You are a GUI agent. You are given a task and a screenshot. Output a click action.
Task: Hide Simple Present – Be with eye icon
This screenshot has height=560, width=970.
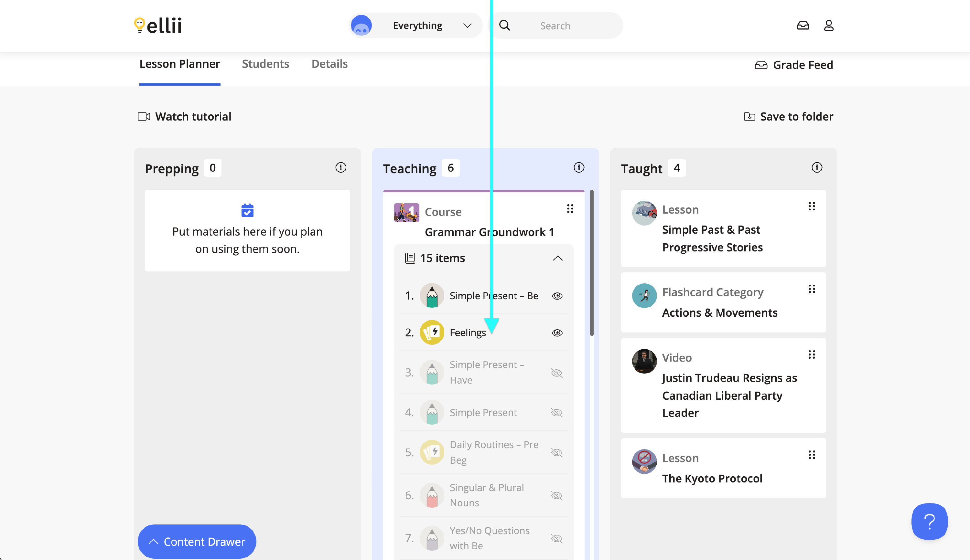pyautogui.click(x=557, y=296)
